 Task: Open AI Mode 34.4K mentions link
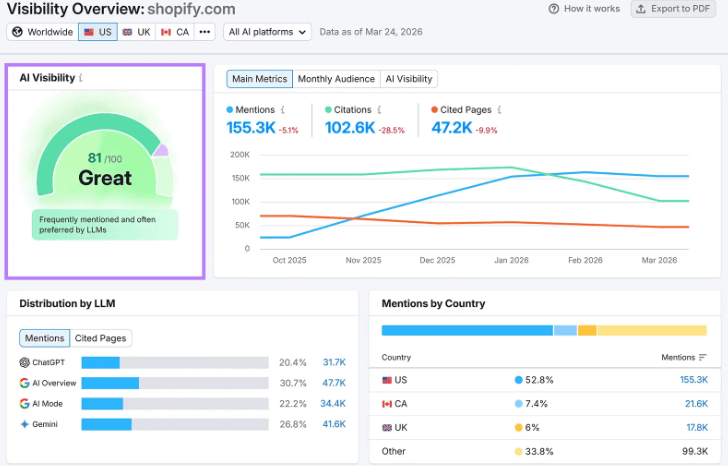(x=333, y=403)
